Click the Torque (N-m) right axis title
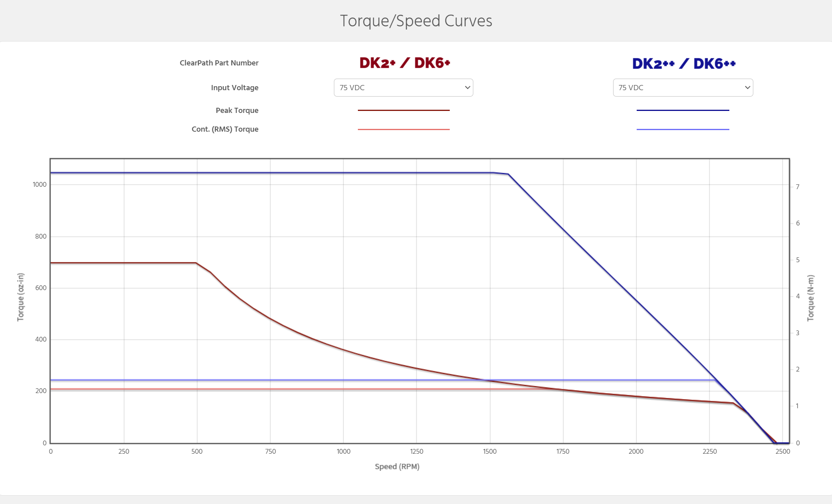Image resolution: width=832 pixels, height=504 pixels. [810, 298]
